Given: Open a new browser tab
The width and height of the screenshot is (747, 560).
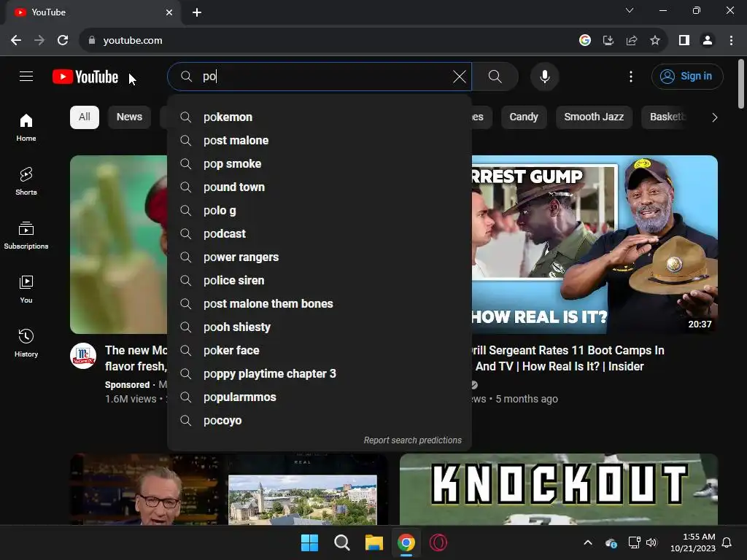Looking at the screenshot, I should click(197, 12).
